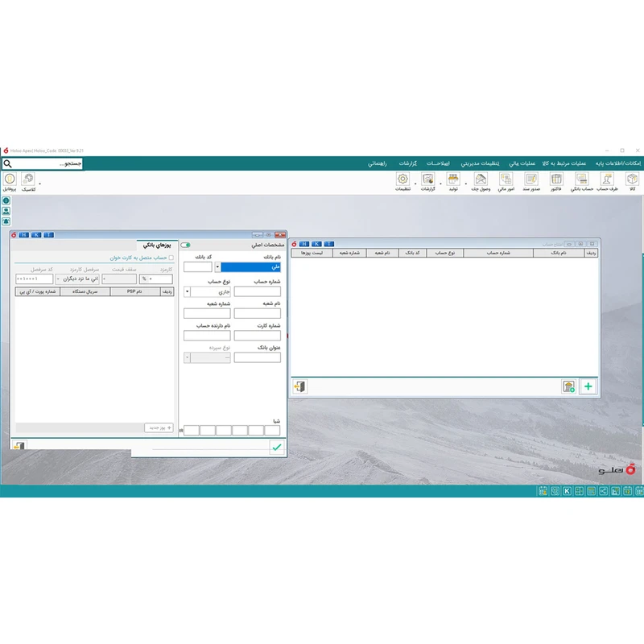Toggle the green switch beside مشخصات اصلی

coord(186,245)
